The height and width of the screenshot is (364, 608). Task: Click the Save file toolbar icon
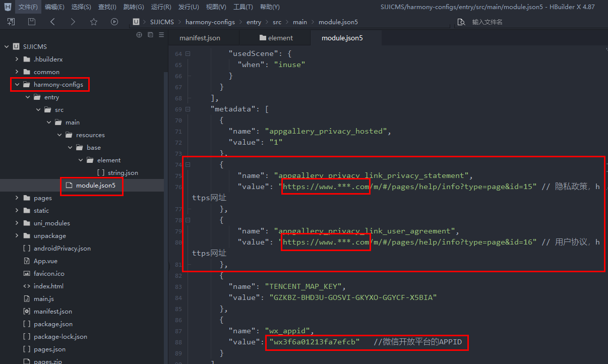click(32, 22)
